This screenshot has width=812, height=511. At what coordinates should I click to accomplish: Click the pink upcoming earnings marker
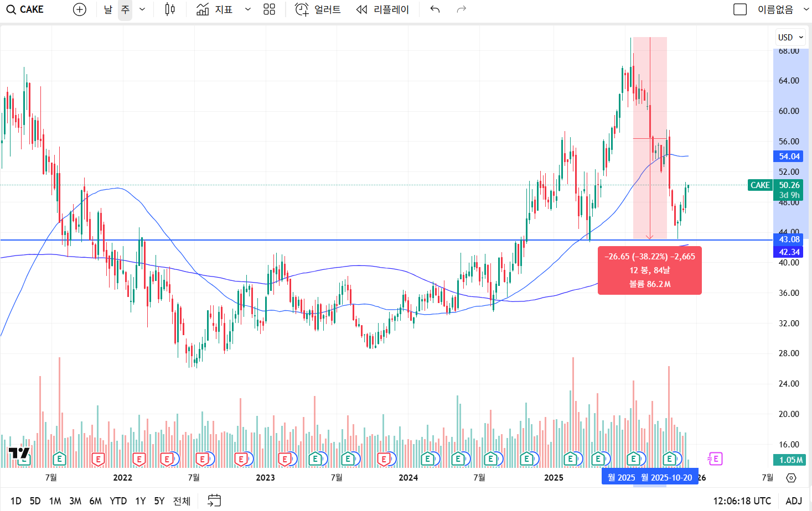pos(715,458)
